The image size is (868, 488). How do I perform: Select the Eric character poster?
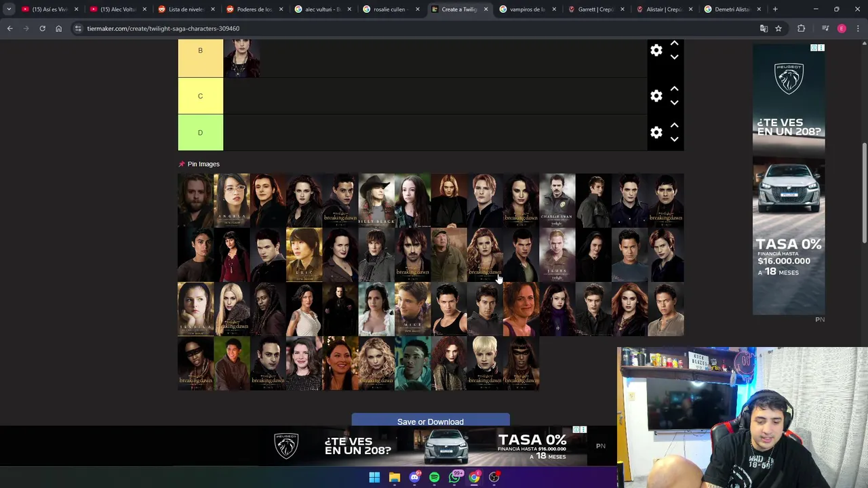[x=304, y=254]
